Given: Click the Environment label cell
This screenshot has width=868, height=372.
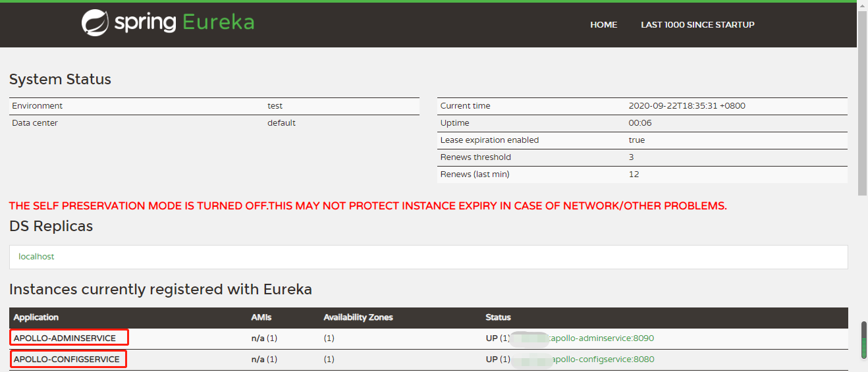Looking at the screenshot, I should point(38,106).
